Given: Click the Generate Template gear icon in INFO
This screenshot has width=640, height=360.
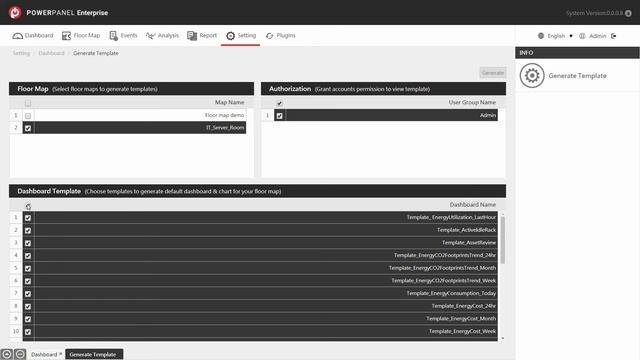Looking at the screenshot, I should (x=532, y=76).
